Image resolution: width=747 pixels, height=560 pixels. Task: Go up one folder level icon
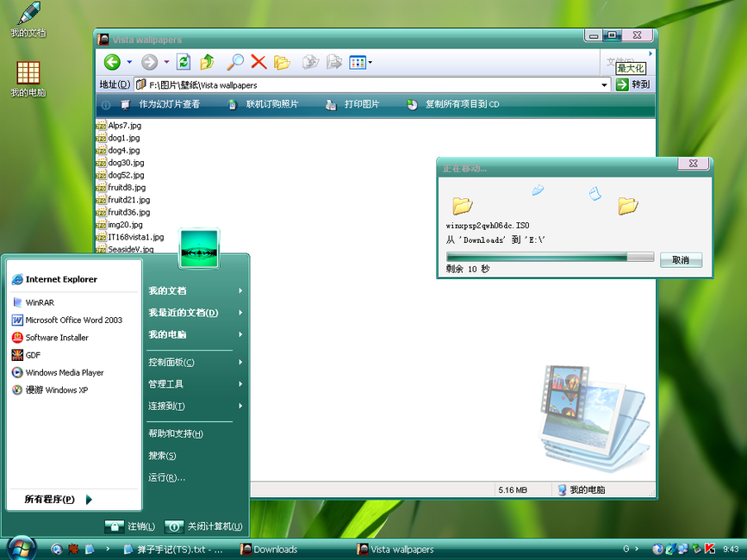[208, 62]
